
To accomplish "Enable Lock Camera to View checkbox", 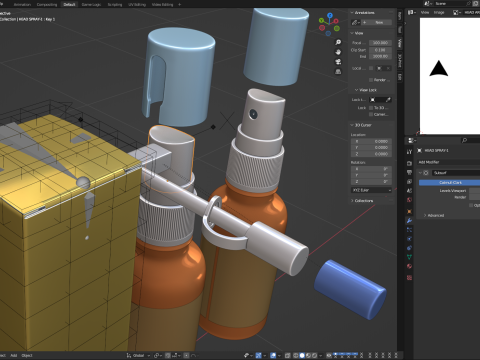I will (371, 115).
